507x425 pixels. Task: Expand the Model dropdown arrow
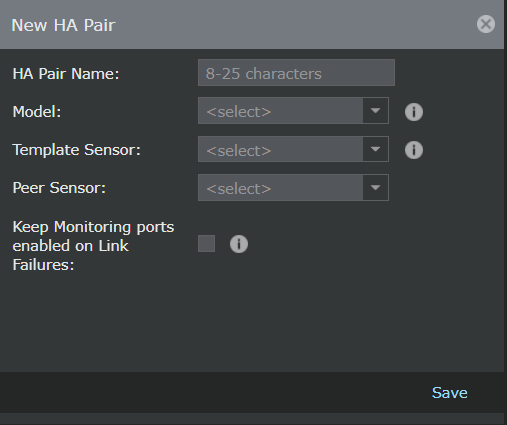(375, 111)
